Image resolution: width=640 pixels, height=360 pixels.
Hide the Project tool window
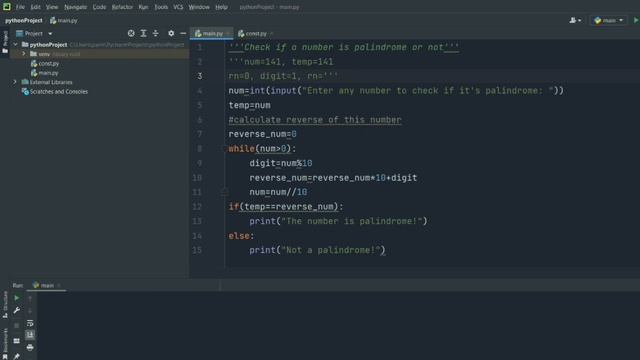point(183,33)
